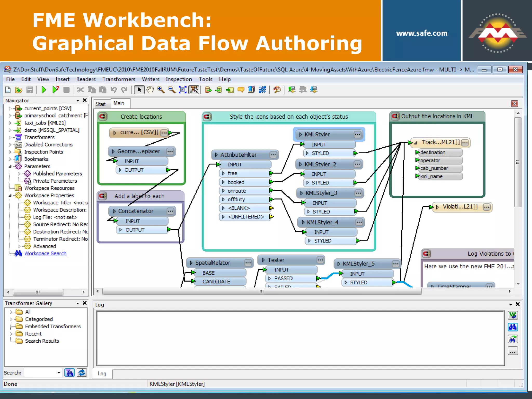Collapse Workspace Properties node
Image resolution: width=532 pixels, height=399 pixels.
tap(10, 195)
